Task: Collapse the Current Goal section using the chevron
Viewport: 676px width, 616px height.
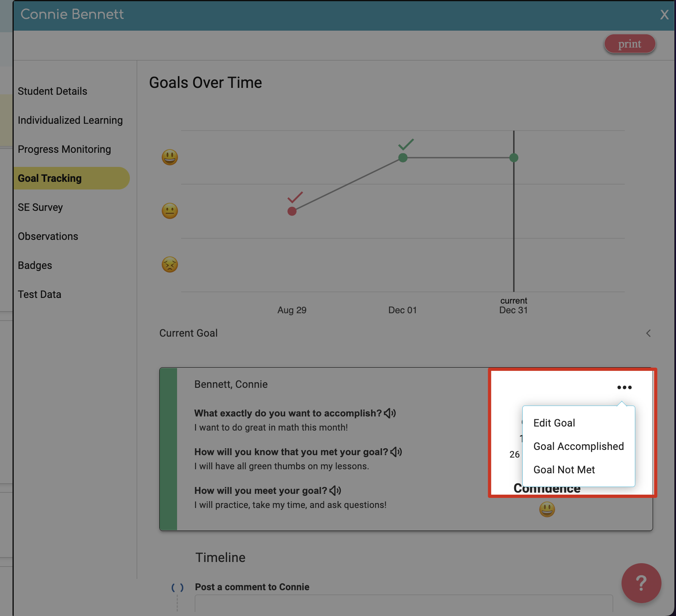Action: pyautogui.click(x=648, y=333)
